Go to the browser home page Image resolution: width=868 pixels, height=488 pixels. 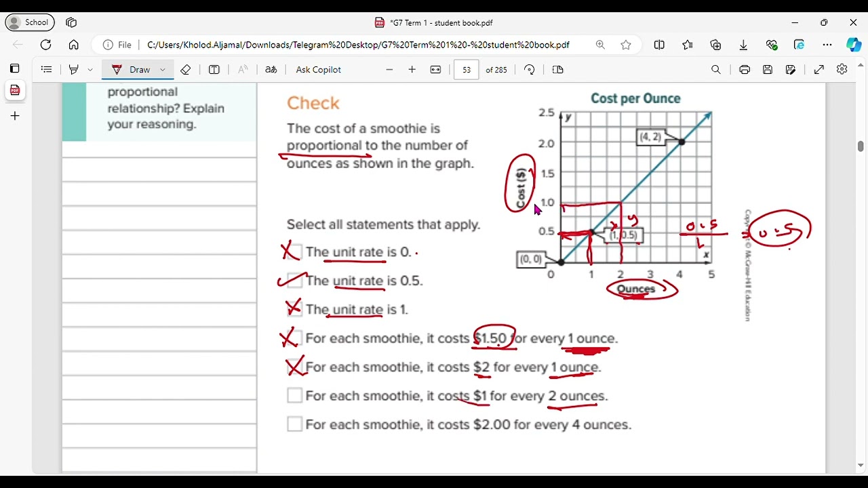[74, 45]
